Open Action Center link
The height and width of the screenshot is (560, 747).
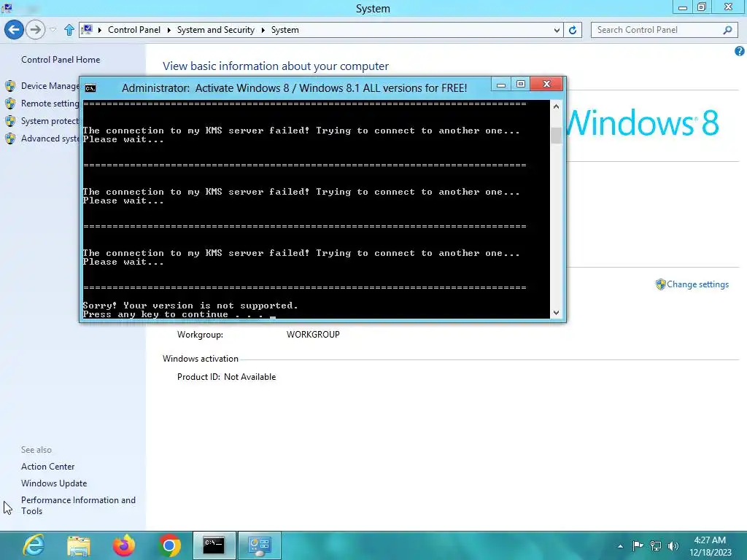click(47, 467)
